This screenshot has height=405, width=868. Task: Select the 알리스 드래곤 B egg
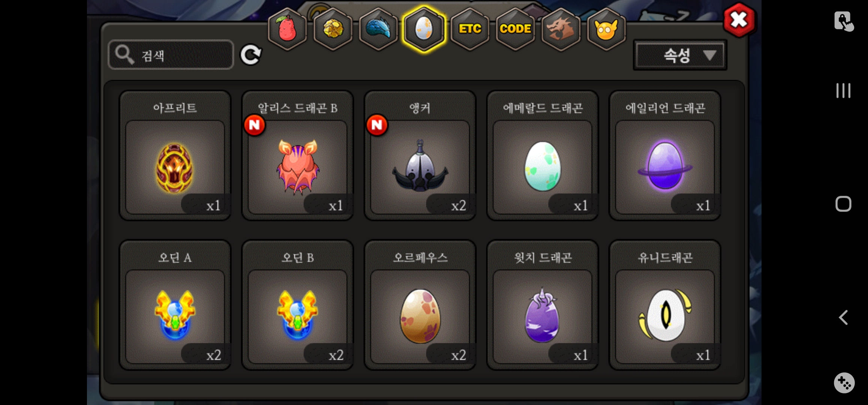point(298,155)
